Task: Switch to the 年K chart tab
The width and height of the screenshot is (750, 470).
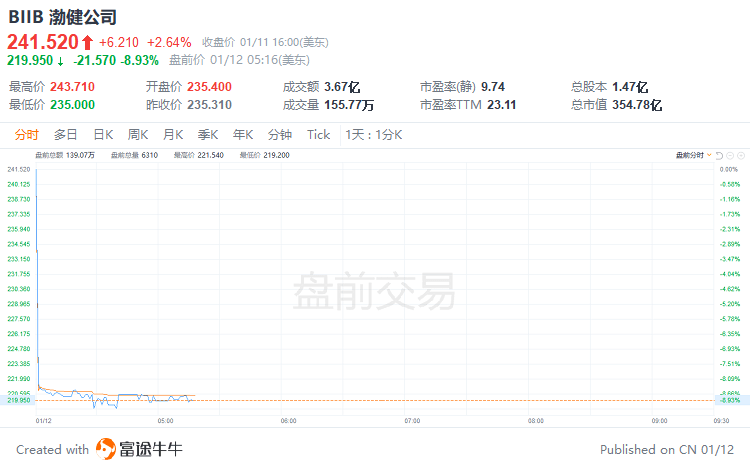Action: coord(243,135)
